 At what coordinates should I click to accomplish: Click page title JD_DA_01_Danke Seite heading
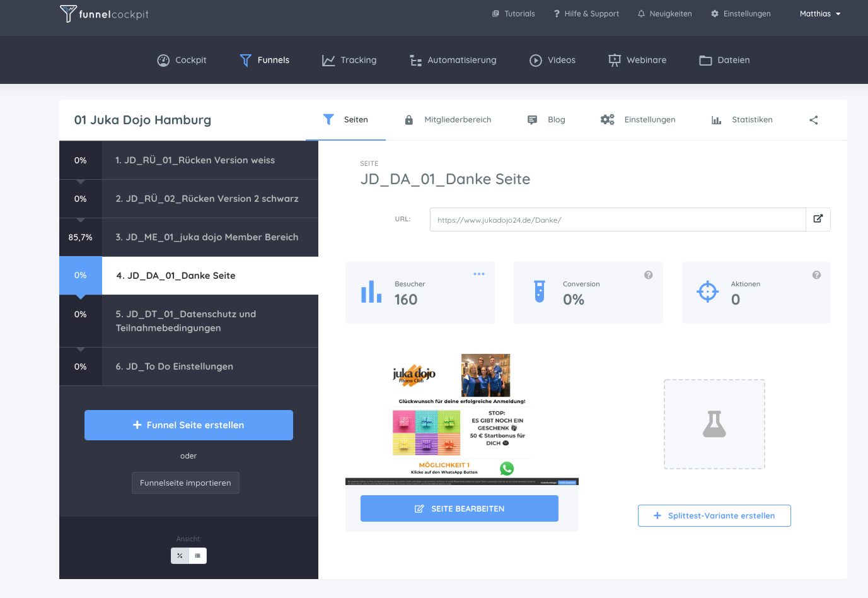[x=445, y=179]
